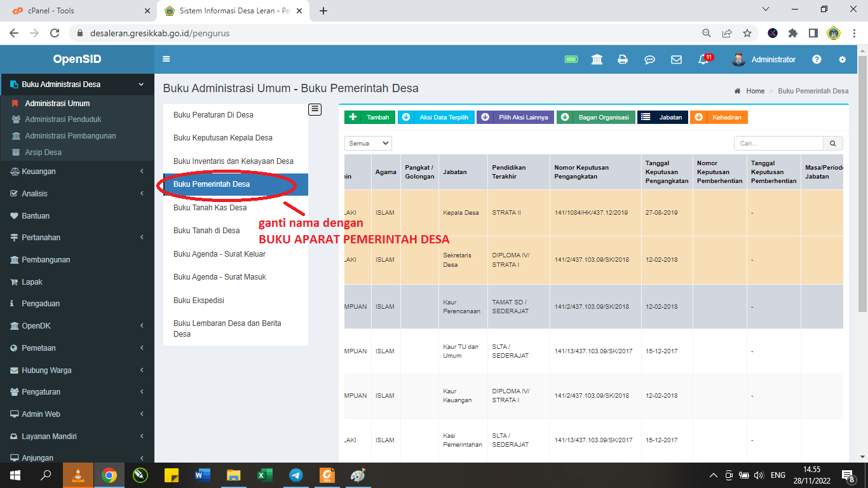
Task: Open Telegram from the taskbar
Action: (x=295, y=475)
